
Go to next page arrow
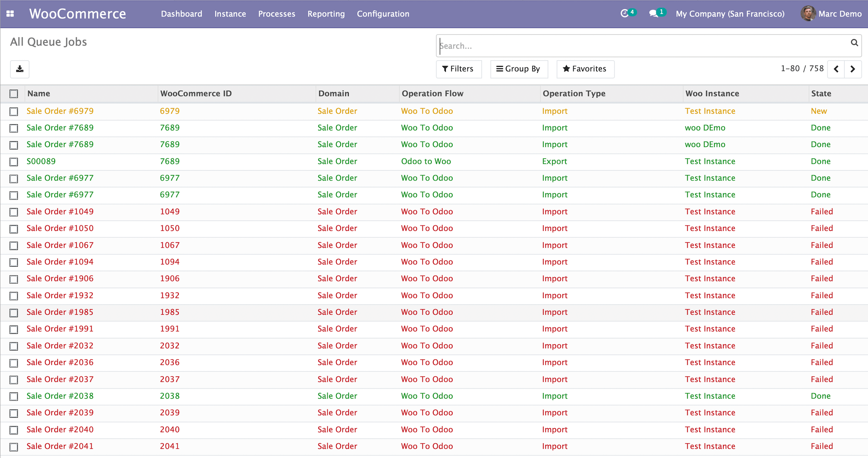point(852,69)
